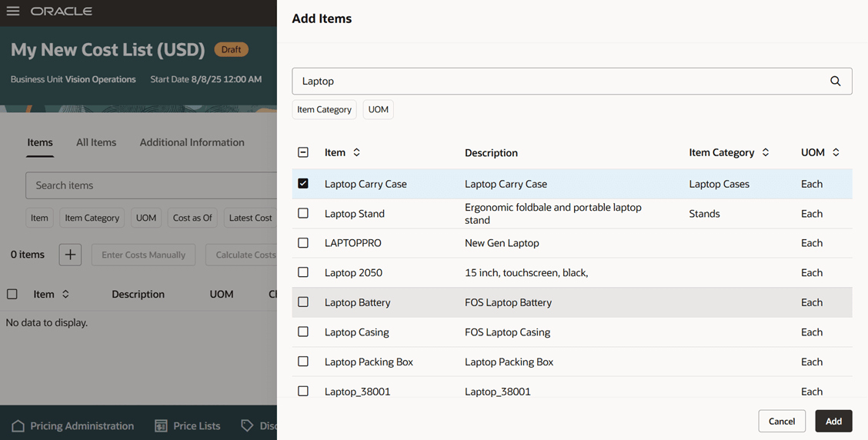The width and height of the screenshot is (868, 440).
Task: Click the Pricing Administration home icon
Action: tap(18, 425)
